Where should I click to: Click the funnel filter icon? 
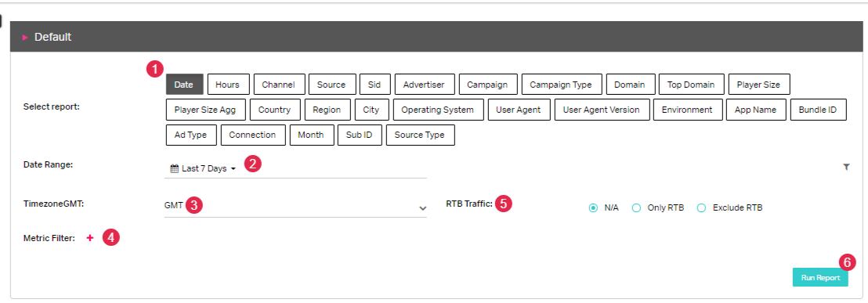point(846,167)
